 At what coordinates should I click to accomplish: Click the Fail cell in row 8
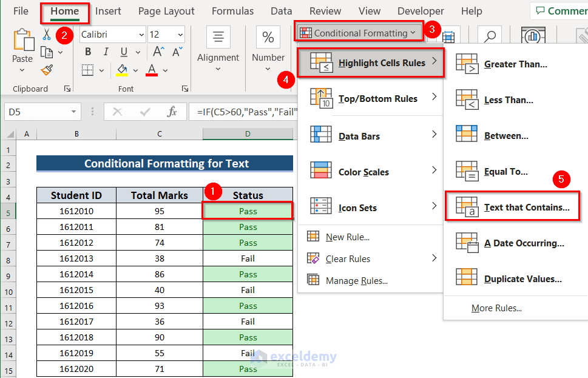[248, 258]
